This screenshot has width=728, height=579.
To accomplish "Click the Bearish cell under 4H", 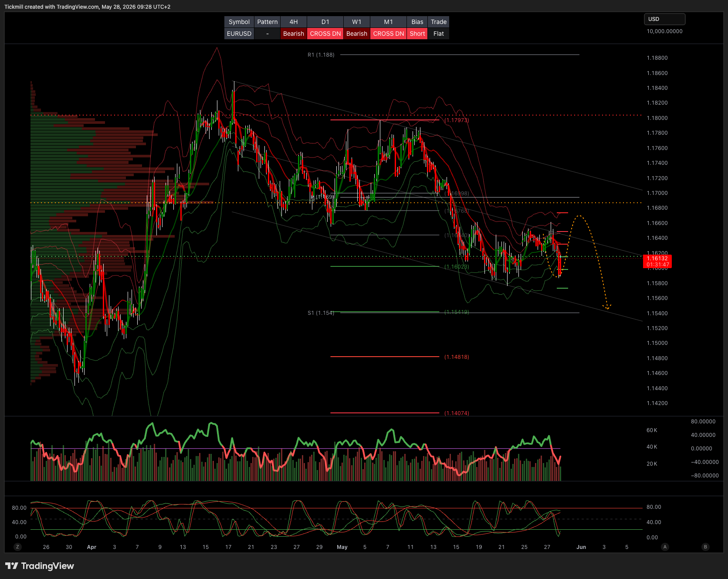I will pos(294,34).
